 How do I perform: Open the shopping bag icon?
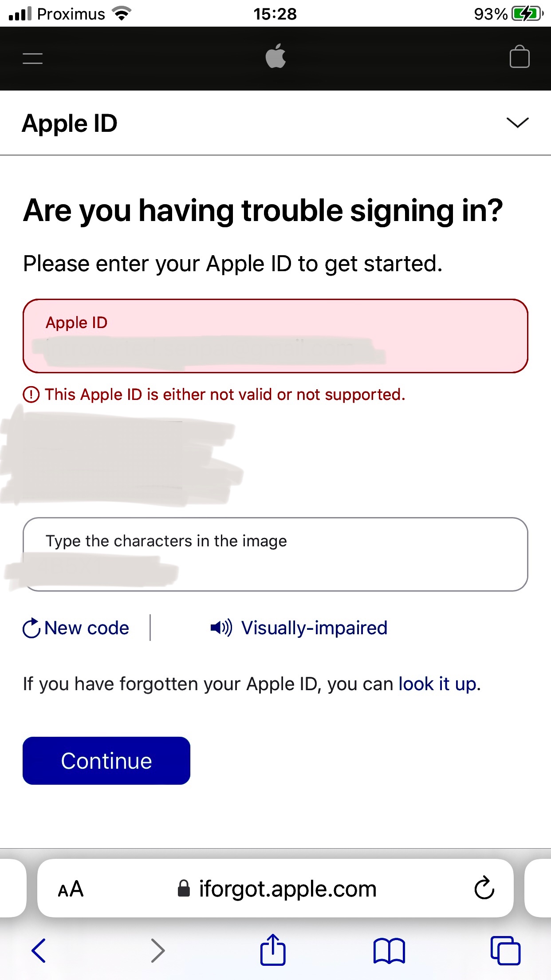point(520,57)
